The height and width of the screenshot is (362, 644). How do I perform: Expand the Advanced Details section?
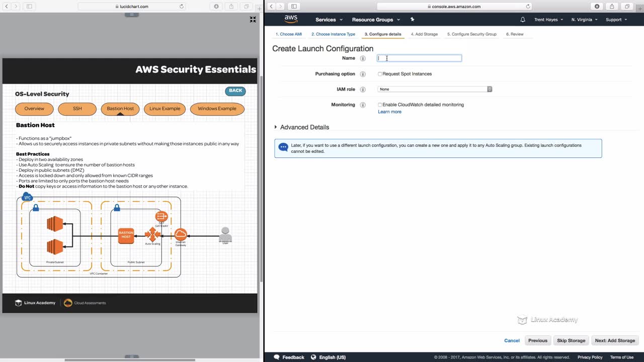tap(301, 127)
